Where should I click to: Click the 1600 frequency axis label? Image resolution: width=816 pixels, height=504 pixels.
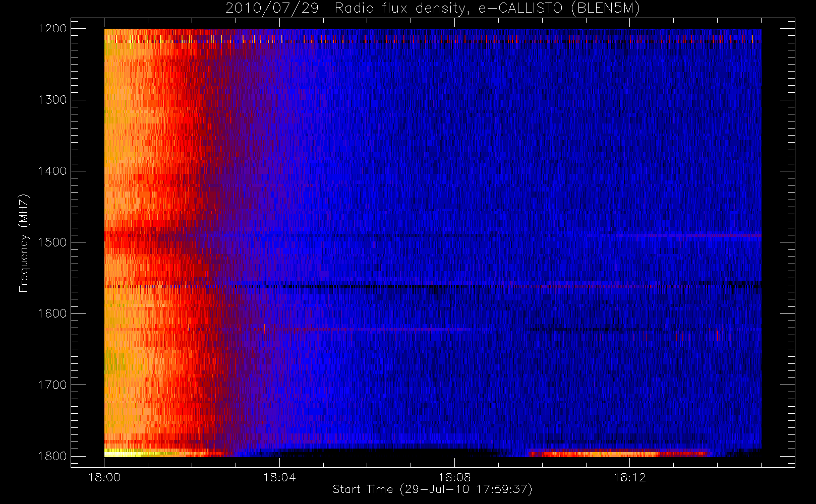click(52, 313)
